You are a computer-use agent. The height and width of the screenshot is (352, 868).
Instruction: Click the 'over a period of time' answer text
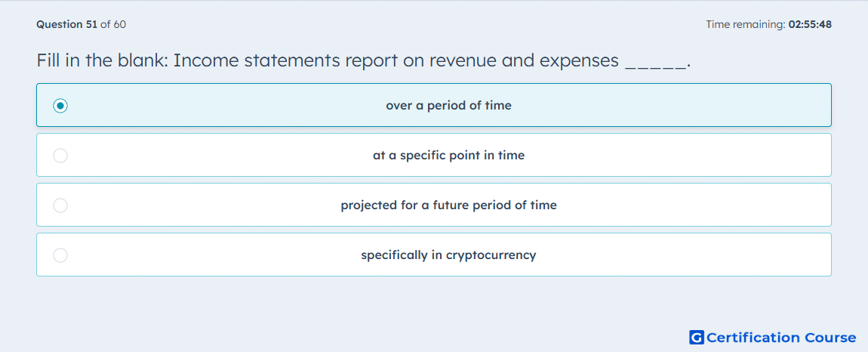pyautogui.click(x=448, y=105)
